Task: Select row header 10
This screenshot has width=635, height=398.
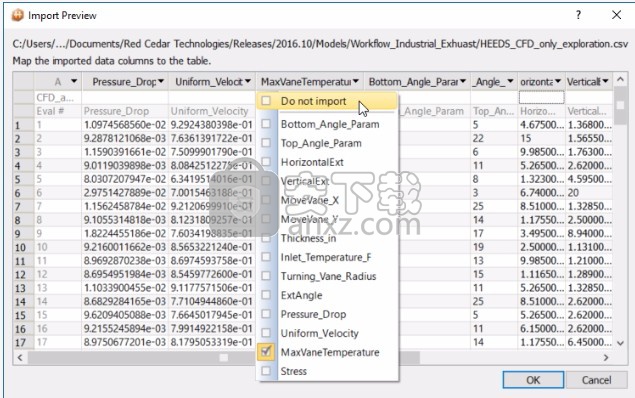Action: pyautogui.click(x=23, y=247)
